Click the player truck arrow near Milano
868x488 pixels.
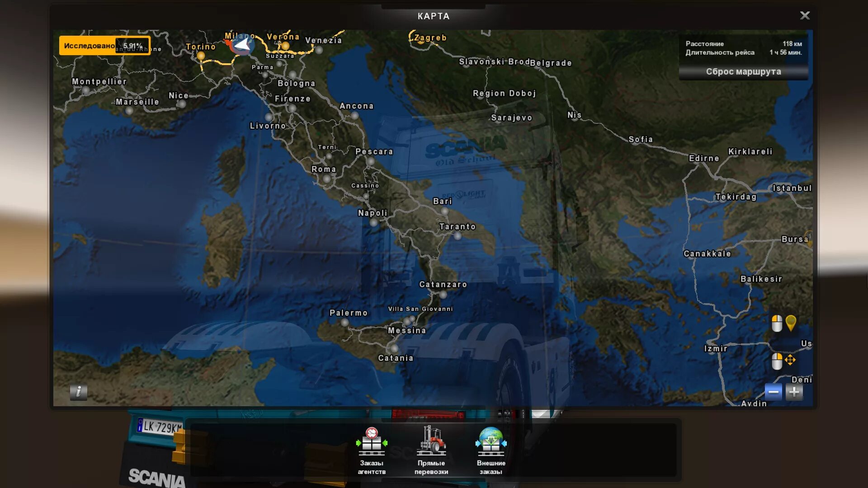pyautogui.click(x=242, y=45)
